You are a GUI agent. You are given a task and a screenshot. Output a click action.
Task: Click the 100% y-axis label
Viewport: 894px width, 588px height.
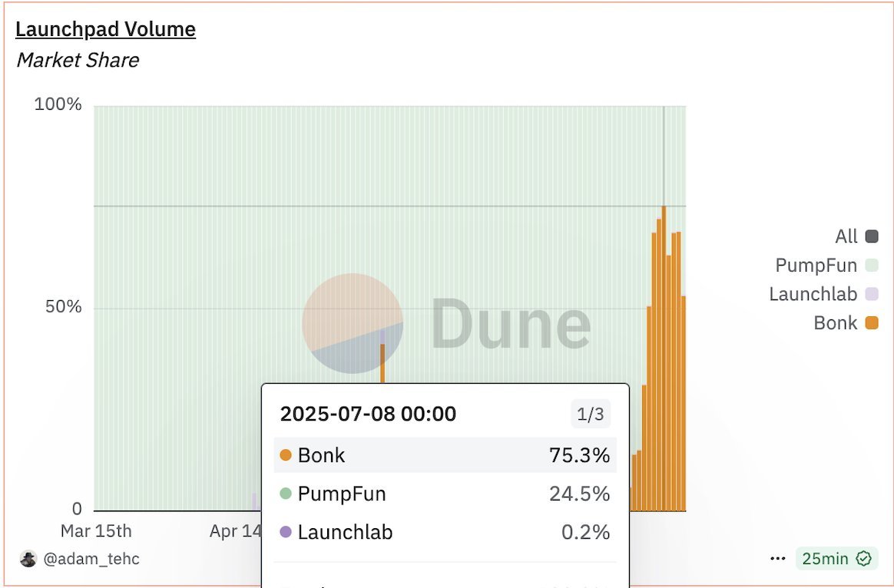(x=58, y=104)
